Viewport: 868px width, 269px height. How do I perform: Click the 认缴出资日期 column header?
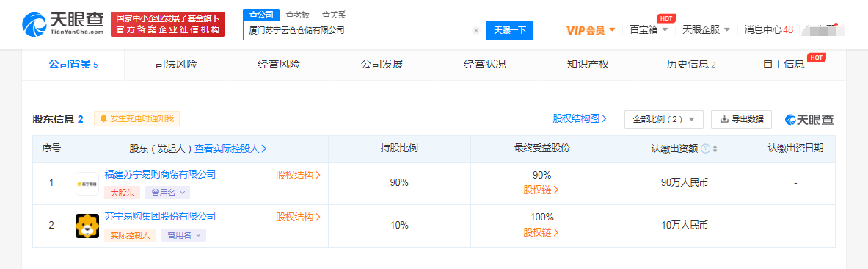tap(795, 148)
